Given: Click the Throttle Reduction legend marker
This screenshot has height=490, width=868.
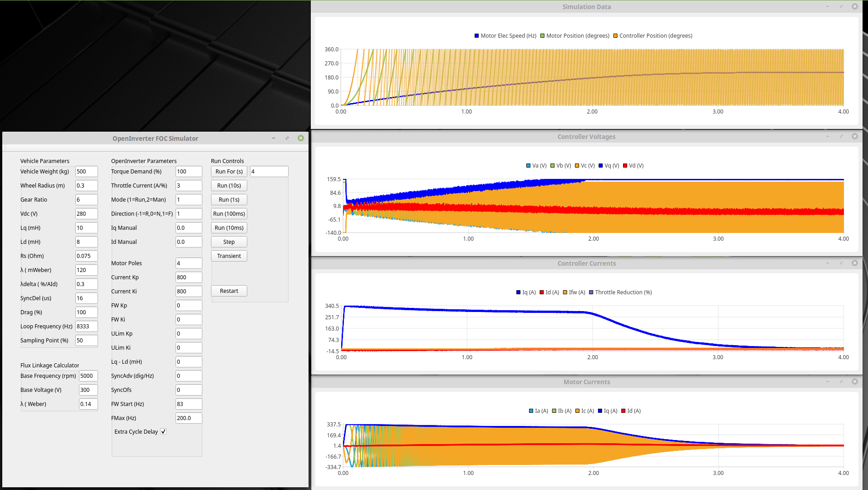Looking at the screenshot, I should pos(591,292).
